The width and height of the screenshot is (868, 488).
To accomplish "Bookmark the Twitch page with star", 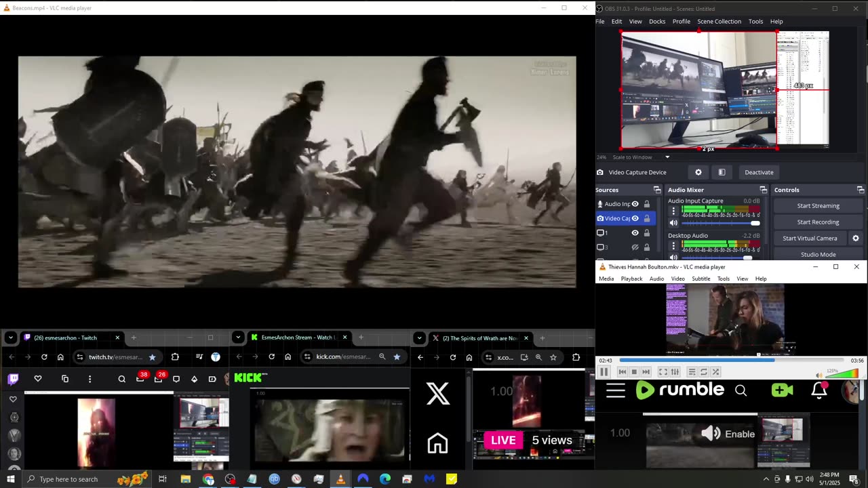I will click(152, 357).
